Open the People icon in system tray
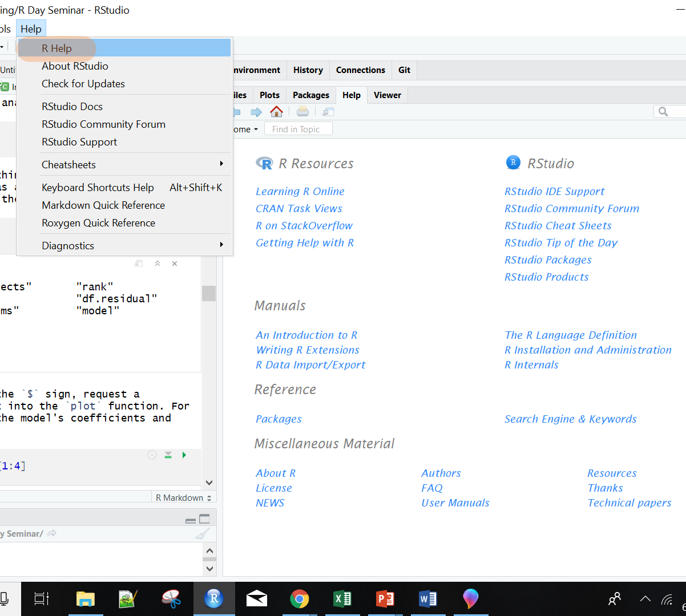Screen dimensions: 686x616 615,599
